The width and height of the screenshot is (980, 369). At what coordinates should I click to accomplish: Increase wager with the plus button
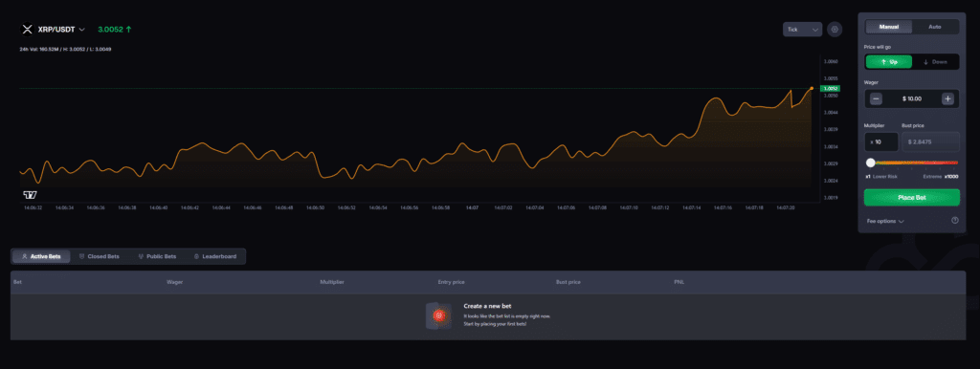click(x=947, y=98)
